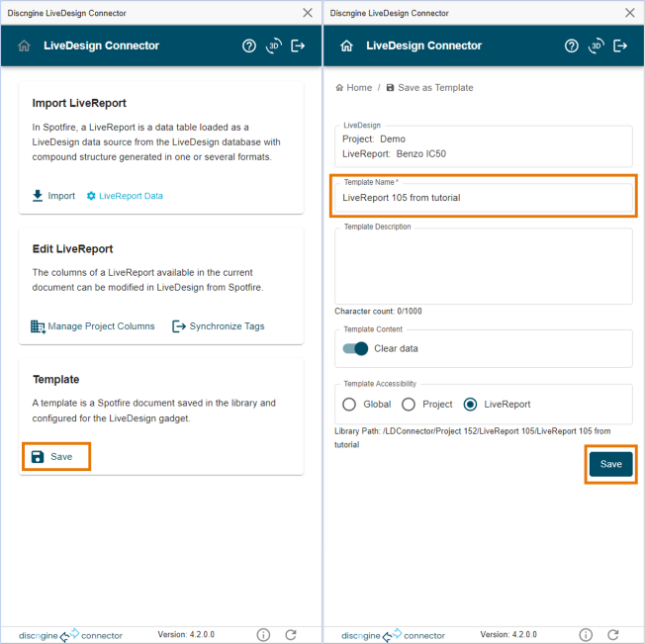Click 'LiveDesign Connector' title in left header
Image resolution: width=645 pixels, height=644 pixels.
pos(101,46)
